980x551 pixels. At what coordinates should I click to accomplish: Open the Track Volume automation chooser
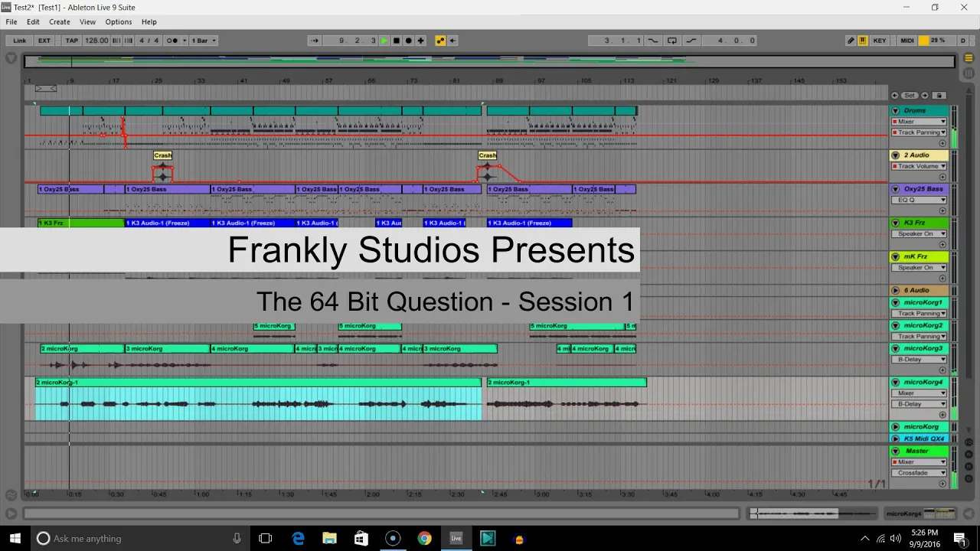[x=919, y=166]
